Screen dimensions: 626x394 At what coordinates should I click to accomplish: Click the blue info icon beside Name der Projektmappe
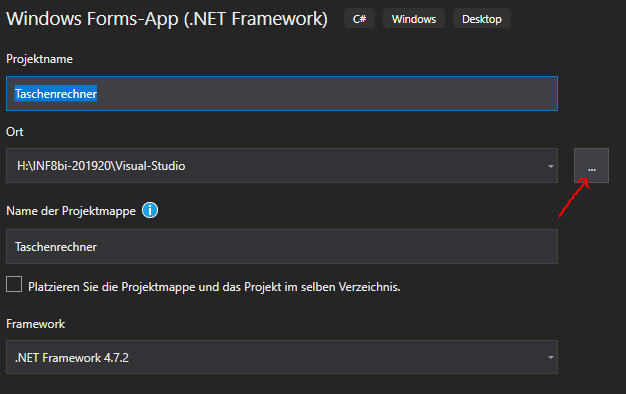coord(150,210)
